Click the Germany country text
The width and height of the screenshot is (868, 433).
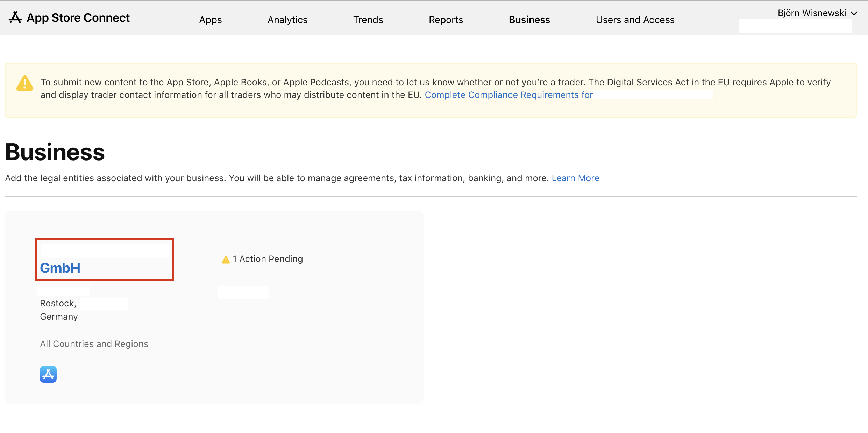click(59, 317)
